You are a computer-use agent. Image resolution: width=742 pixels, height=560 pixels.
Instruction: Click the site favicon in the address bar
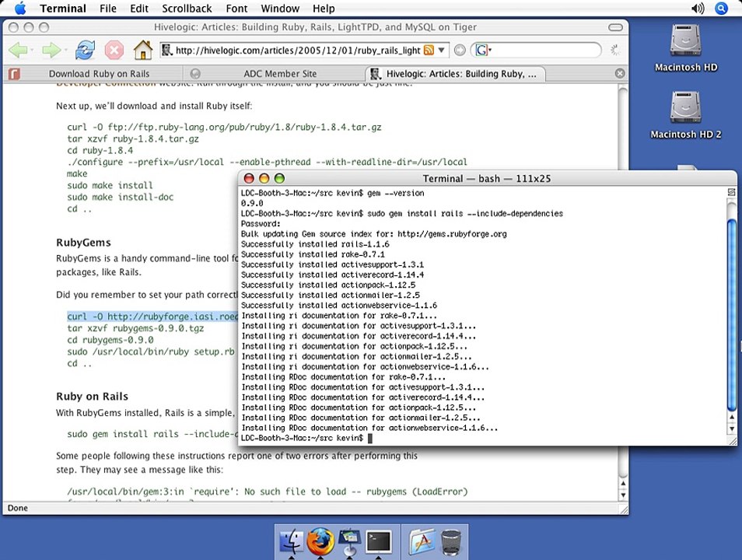point(166,50)
